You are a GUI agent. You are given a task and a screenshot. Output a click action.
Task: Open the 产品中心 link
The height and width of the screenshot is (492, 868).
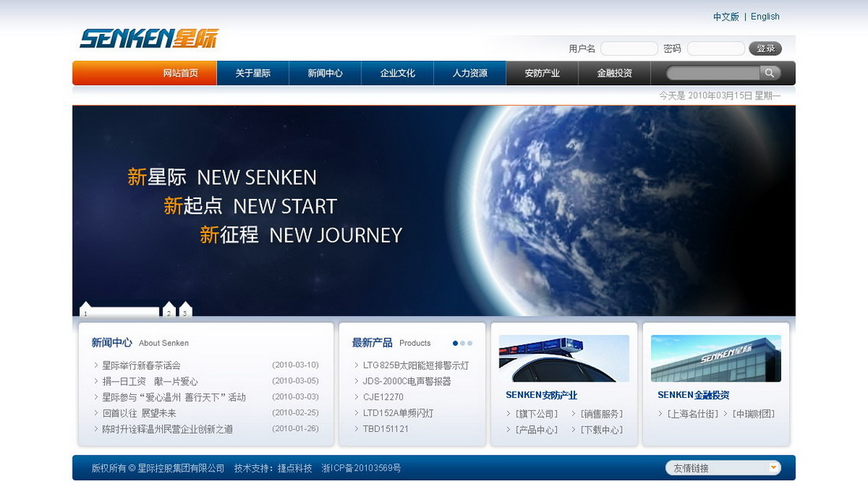tap(537, 430)
